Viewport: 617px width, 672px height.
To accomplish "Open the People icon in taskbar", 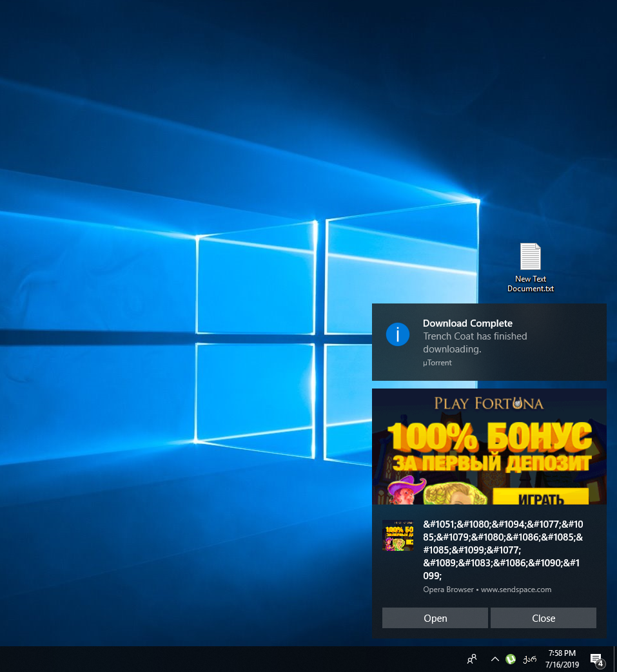I will tap(472, 658).
